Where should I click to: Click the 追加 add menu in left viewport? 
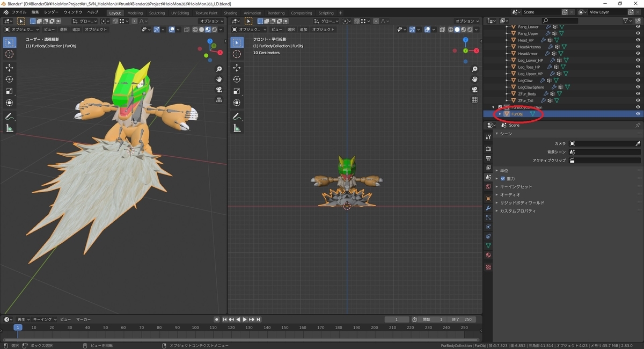click(76, 30)
